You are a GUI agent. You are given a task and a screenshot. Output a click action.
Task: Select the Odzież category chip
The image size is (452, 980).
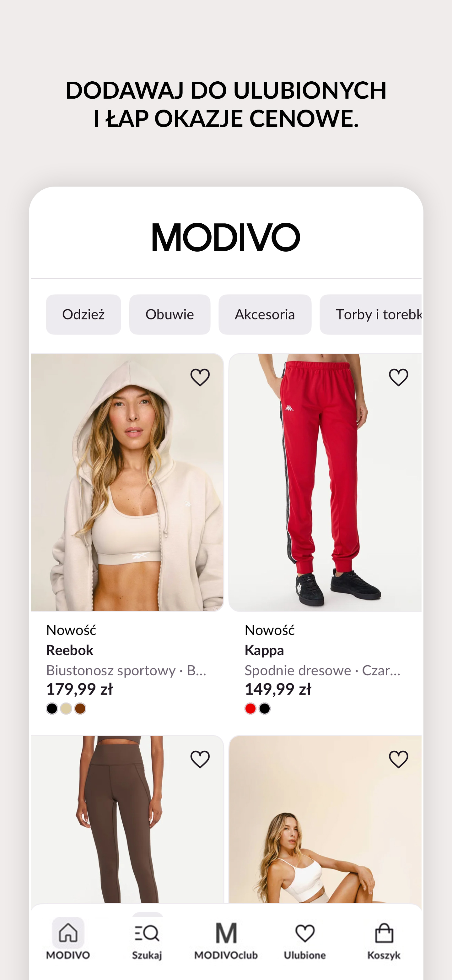[x=83, y=315]
